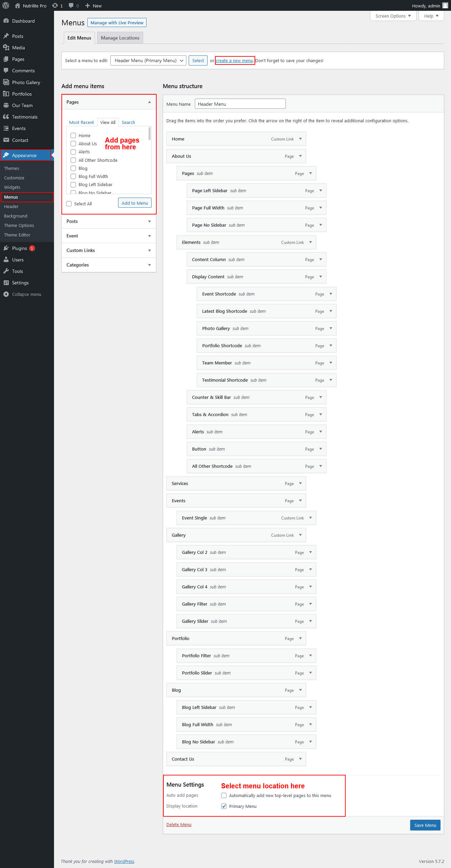The width and height of the screenshot is (451, 868).
Task: Switch to Most Recent pages tab
Action: point(81,122)
